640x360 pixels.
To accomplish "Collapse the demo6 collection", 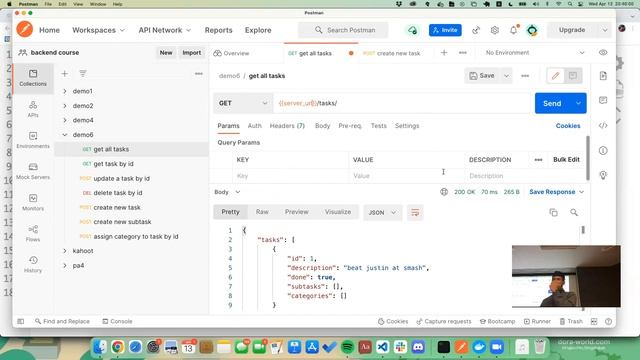I will (65, 135).
